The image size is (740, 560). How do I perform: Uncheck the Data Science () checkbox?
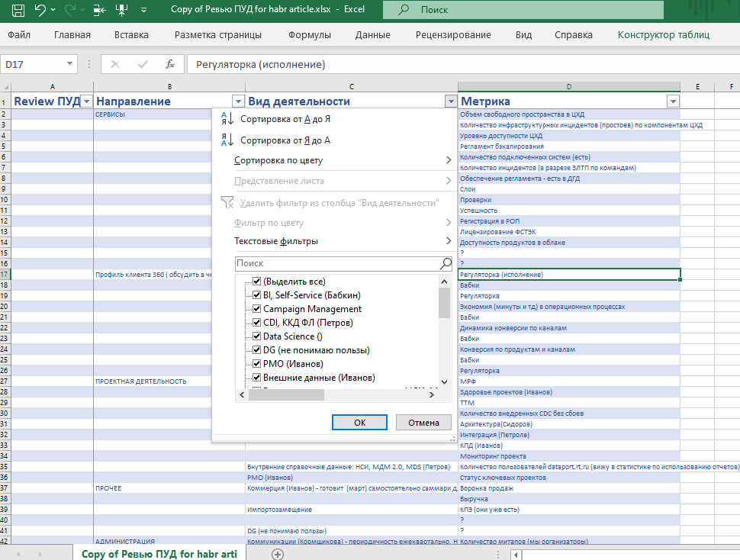[257, 336]
